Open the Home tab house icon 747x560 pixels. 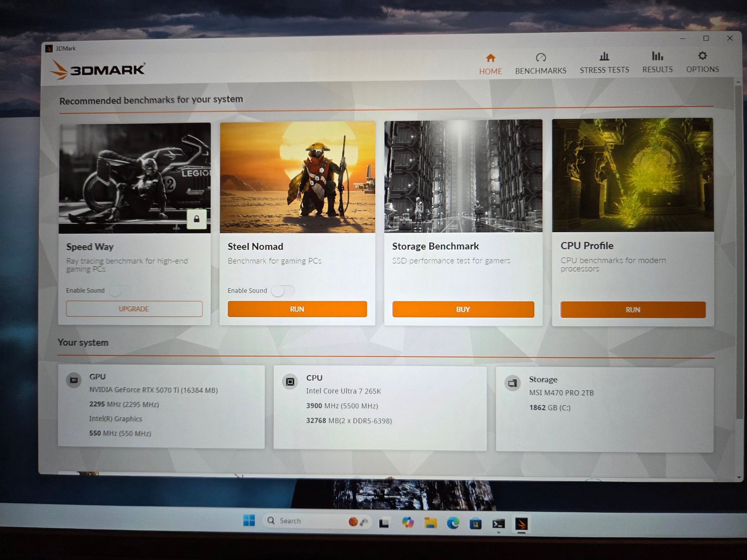pyautogui.click(x=490, y=58)
